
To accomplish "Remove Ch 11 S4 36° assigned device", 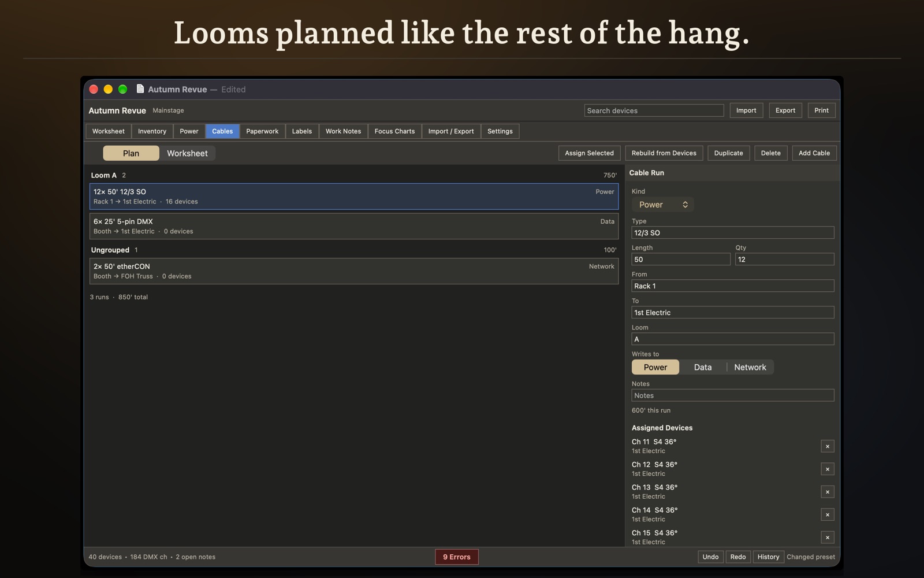I will tap(827, 446).
